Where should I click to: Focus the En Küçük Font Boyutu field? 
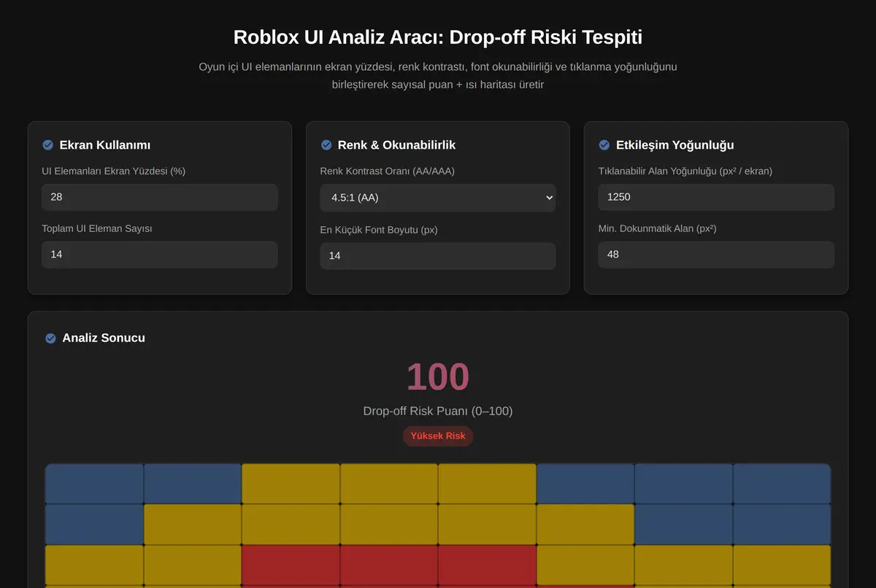pyautogui.click(x=438, y=256)
